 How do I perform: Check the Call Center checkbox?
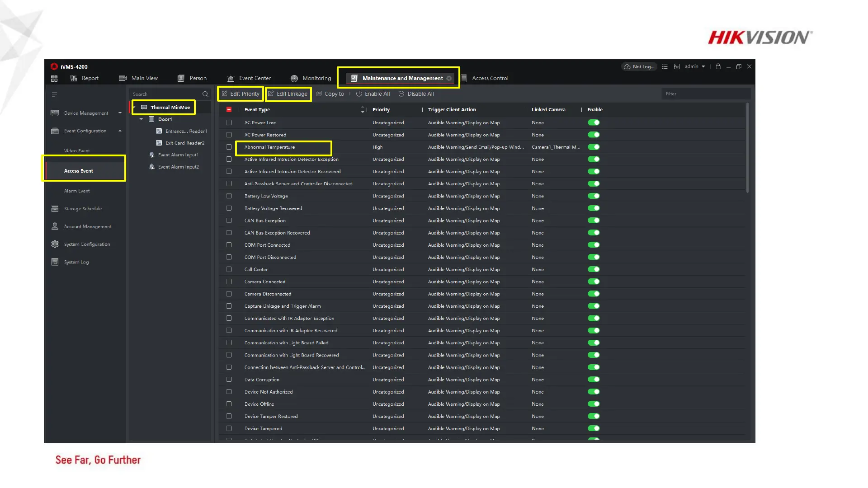point(229,270)
